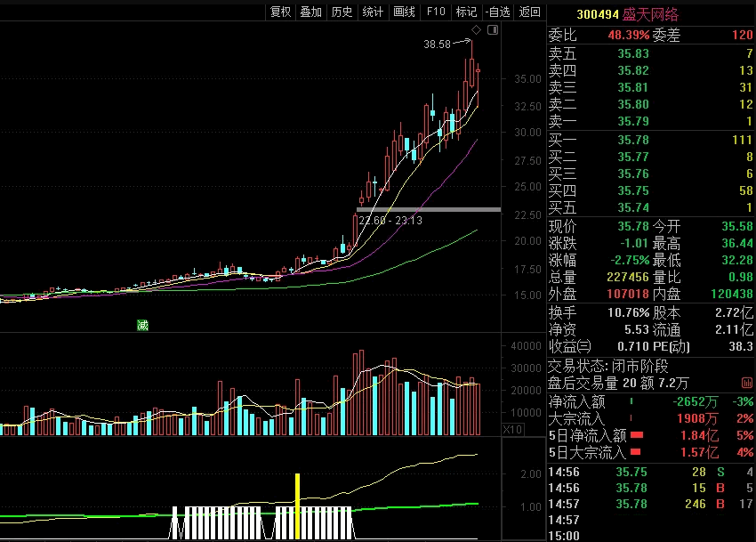Toggle the side panel layout icon

point(493,30)
